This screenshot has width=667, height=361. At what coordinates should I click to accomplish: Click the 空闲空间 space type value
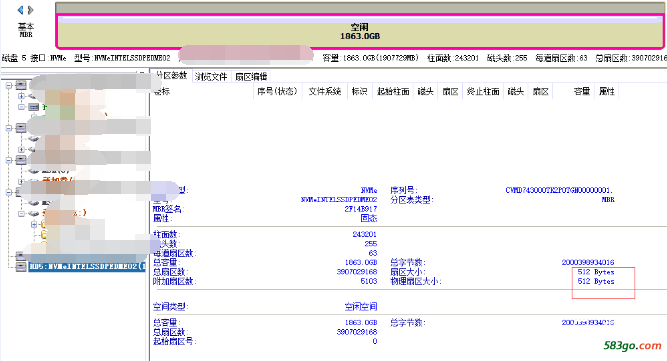point(361,306)
